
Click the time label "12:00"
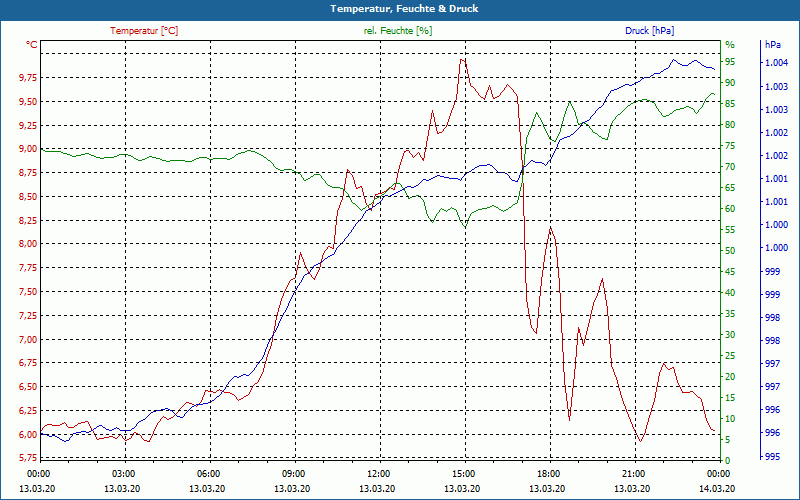click(x=379, y=474)
